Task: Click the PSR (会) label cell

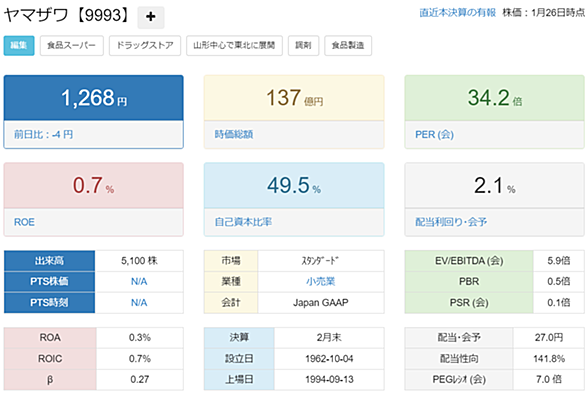Action: pyautogui.click(x=469, y=302)
